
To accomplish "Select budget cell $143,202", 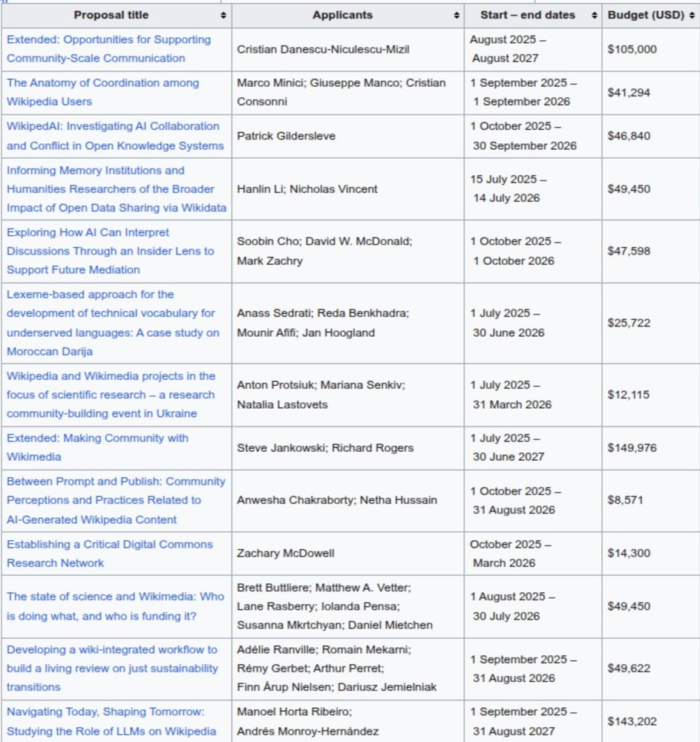I will tap(651, 721).
